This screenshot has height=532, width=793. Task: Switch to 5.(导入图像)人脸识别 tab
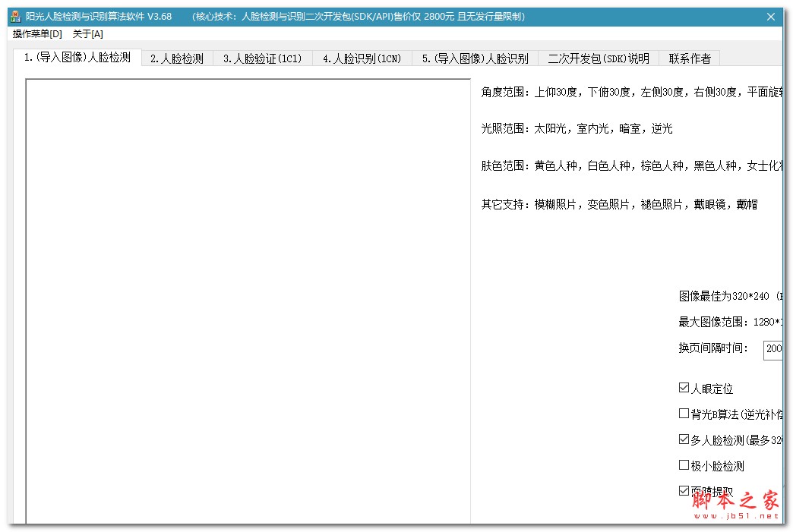coord(475,58)
